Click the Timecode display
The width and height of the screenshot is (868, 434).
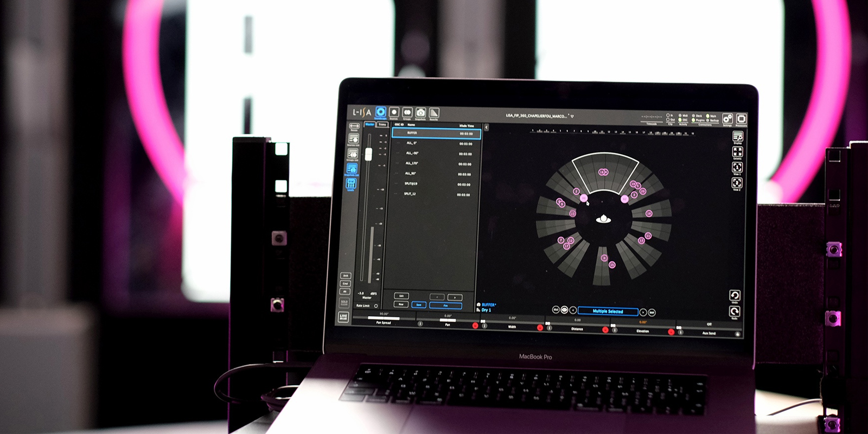pyautogui.click(x=652, y=117)
